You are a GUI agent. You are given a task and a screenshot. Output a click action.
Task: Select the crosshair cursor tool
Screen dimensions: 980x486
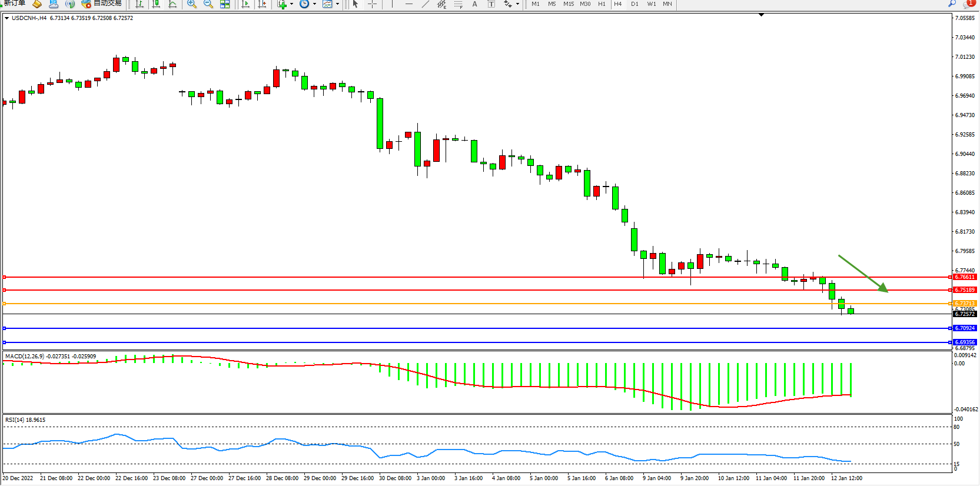[372, 4]
